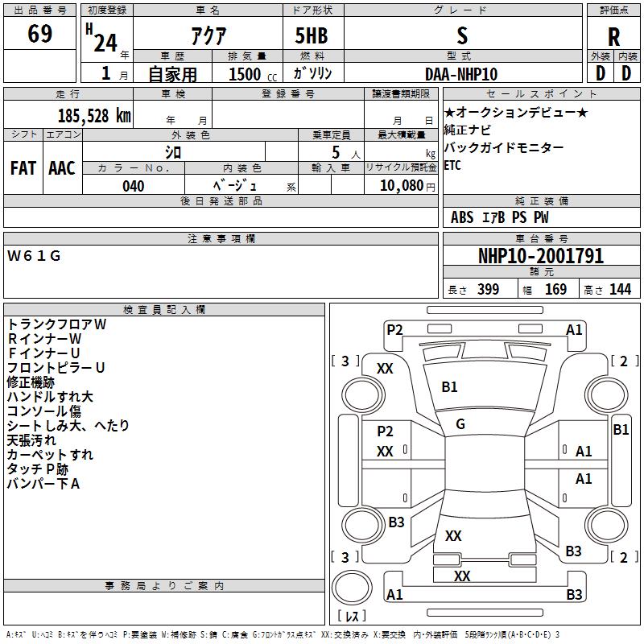The image size is (644, 644).
Task: Select the B1 mark on the hood
Action: click(449, 387)
